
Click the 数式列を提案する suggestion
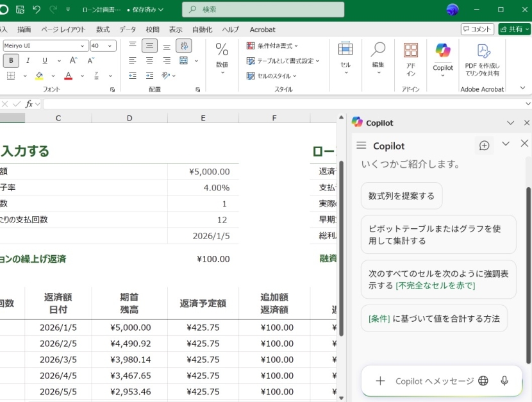click(401, 196)
